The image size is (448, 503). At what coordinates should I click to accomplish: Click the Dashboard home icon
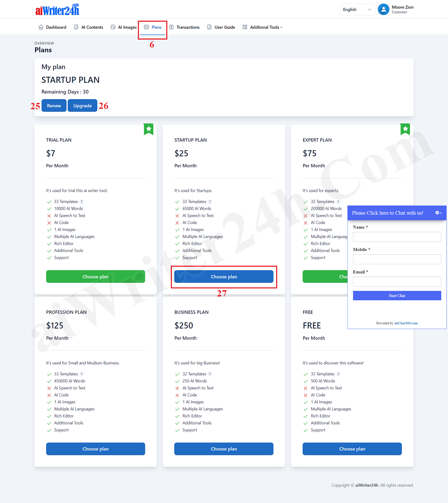pyautogui.click(x=41, y=27)
